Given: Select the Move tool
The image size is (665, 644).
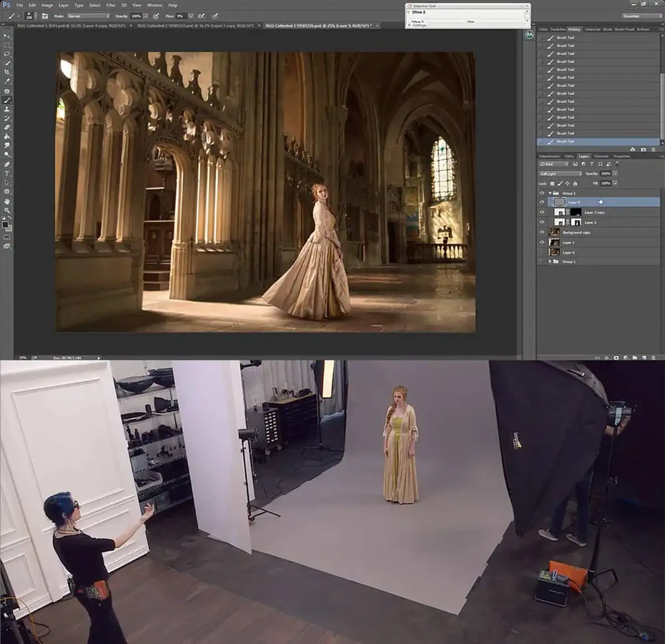Looking at the screenshot, I should coord(7,36).
